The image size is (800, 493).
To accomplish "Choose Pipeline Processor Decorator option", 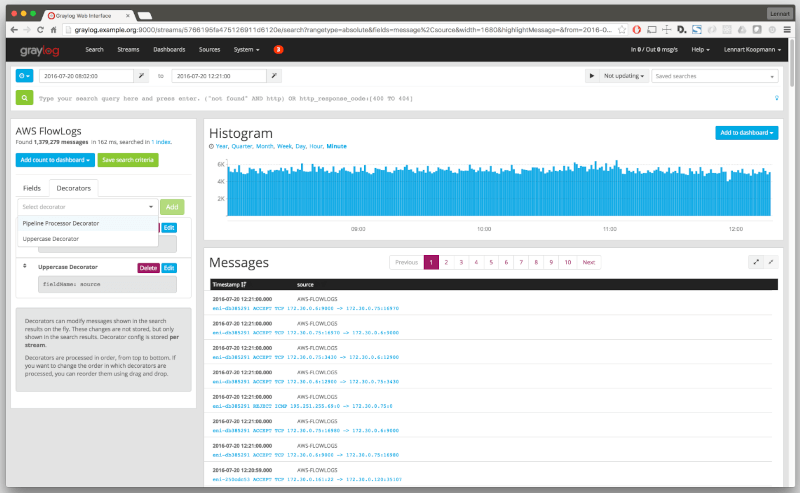I will 88,224.
